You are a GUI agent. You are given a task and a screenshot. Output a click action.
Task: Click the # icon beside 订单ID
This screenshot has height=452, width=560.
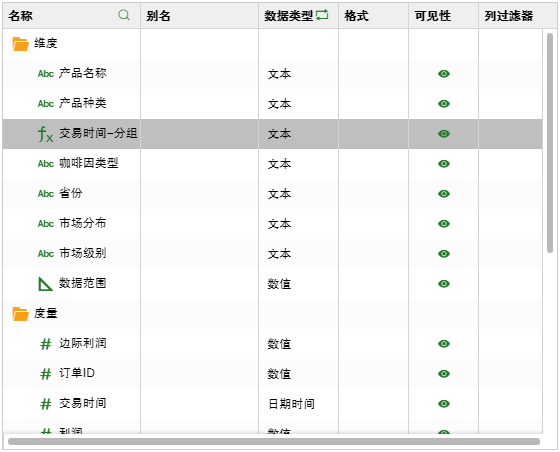46,374
